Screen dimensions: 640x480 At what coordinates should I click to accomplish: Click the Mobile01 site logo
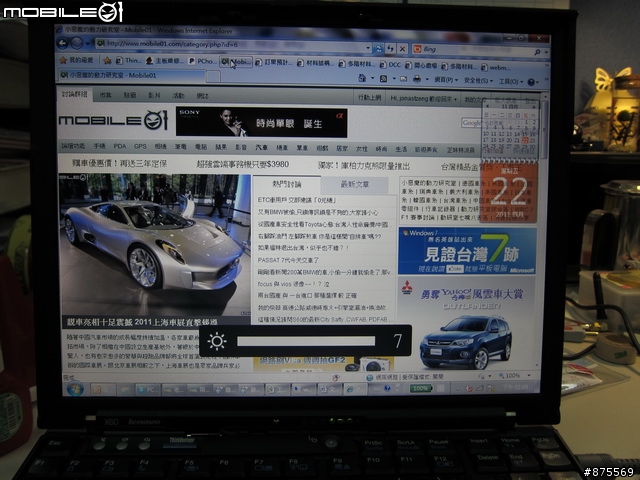pos(113,120)
